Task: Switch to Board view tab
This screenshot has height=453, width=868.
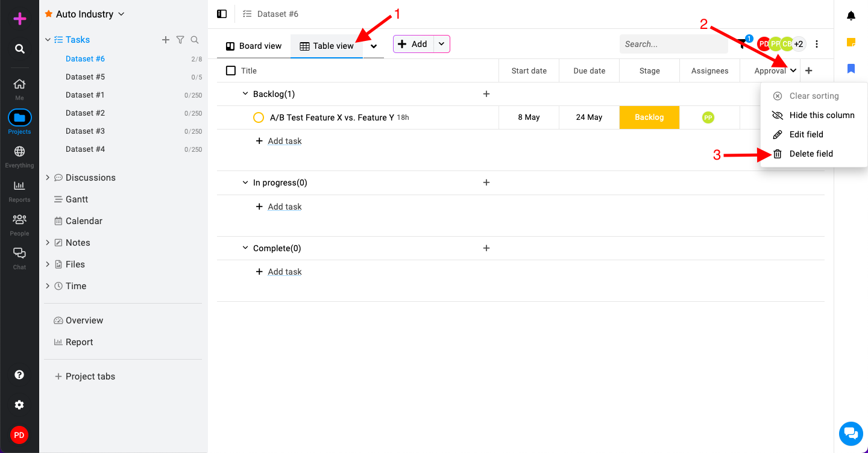Action: click(254, 46)
